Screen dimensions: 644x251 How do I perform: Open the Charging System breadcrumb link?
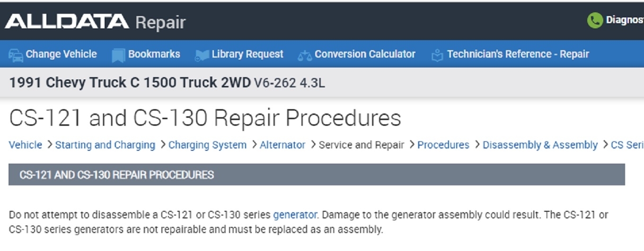(x=207, y=145)
